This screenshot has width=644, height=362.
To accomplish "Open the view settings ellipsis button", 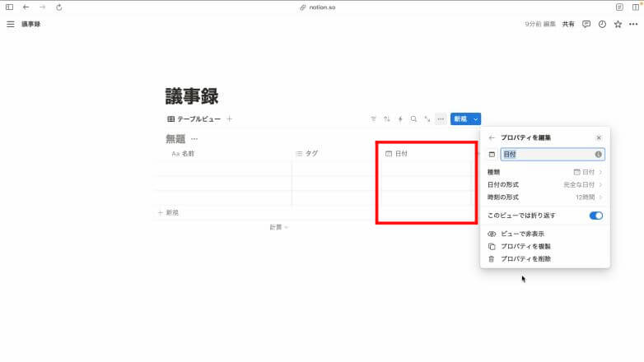I will click(441, 119).
